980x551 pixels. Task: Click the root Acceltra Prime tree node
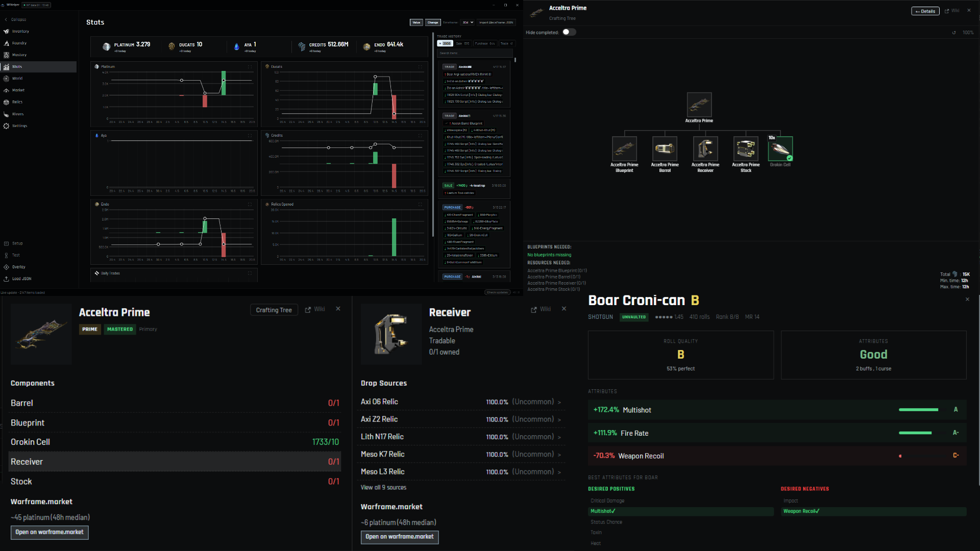click(x=699, y=108)
